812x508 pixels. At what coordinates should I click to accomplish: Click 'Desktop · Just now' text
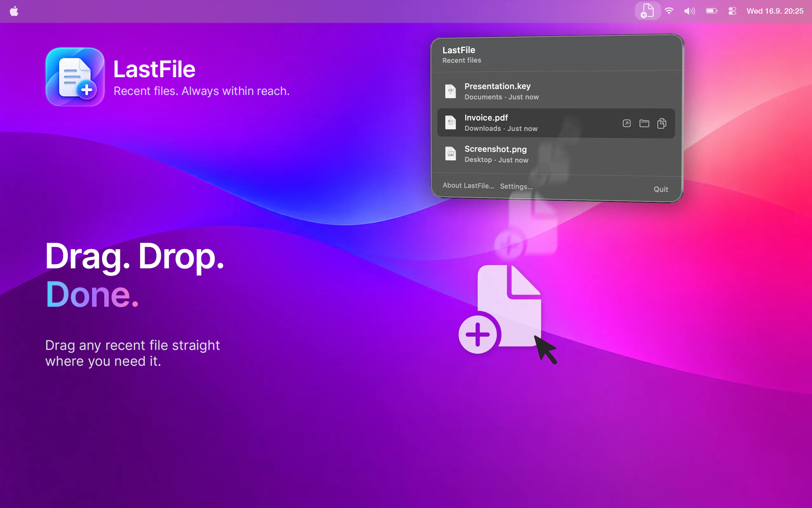tap(496, 160)
